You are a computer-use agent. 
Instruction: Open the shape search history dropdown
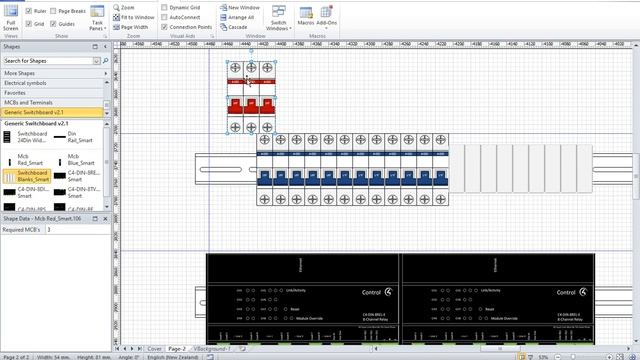pyautogui.click(x=96, y=61)
